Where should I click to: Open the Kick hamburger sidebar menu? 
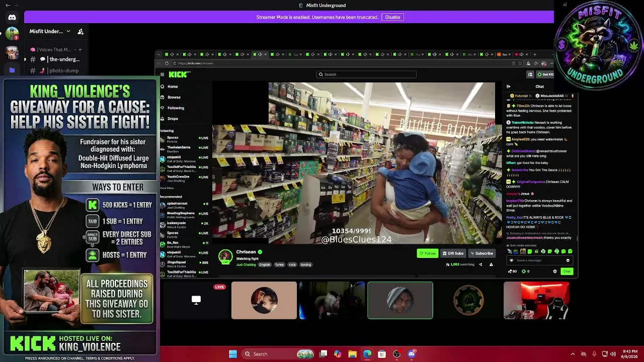pyautogui.click(x=162, y=74)
